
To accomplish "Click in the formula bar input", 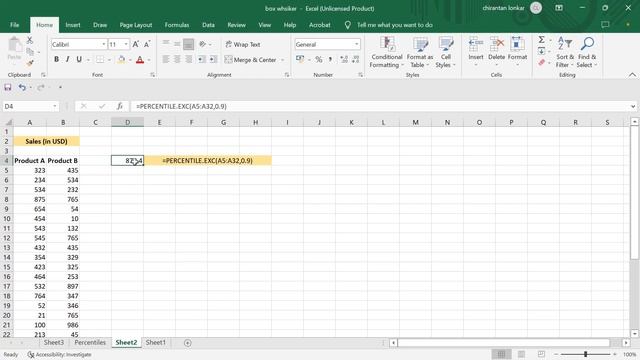I will (x=380, y=106).
